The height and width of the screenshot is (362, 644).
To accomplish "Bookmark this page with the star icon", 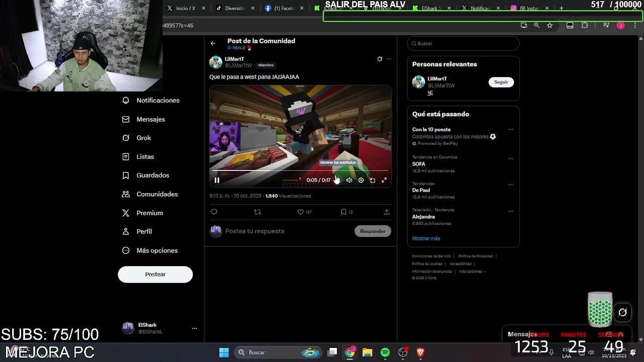I will [550, 25].
